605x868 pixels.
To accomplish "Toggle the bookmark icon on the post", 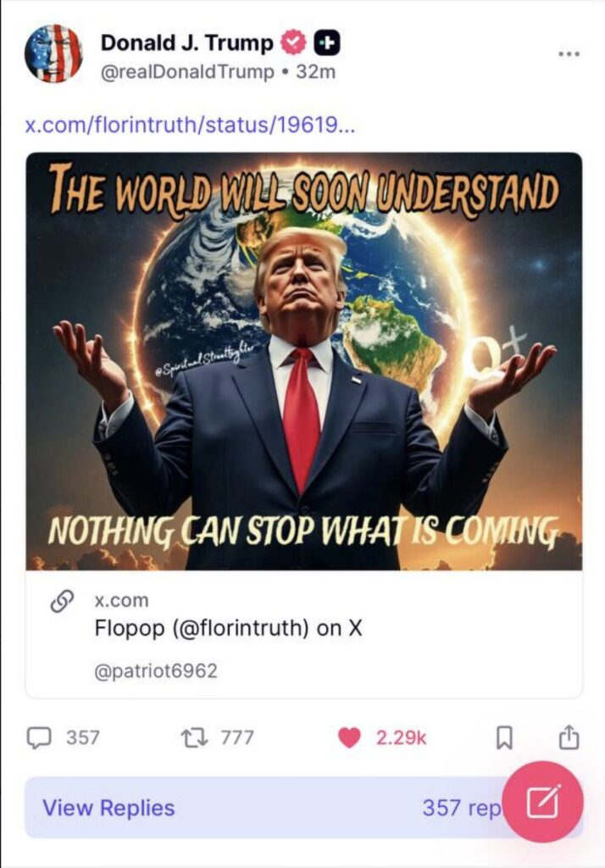I will click(503, 738).
